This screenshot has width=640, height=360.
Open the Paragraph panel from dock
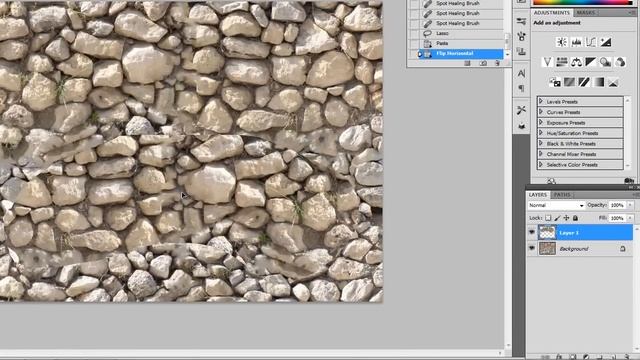point(521,88)
